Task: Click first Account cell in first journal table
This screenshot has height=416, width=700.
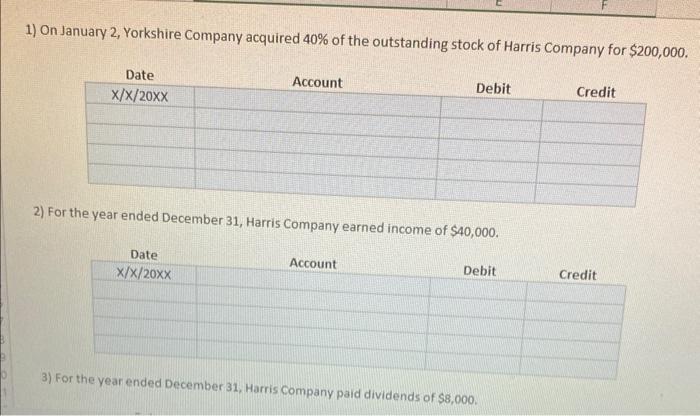Action: point(317,102)
